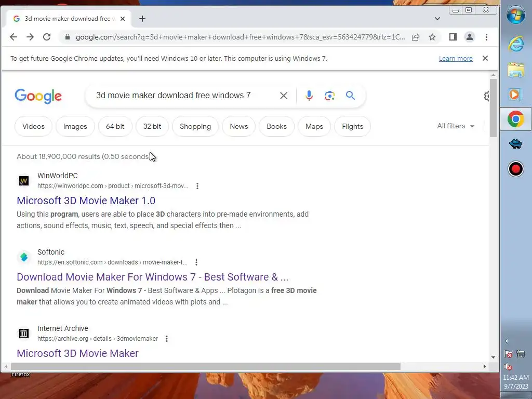Launch Windows Media Player from taskbar
The height and width of the screenshot is (399, 532).
tap(516, 95)
